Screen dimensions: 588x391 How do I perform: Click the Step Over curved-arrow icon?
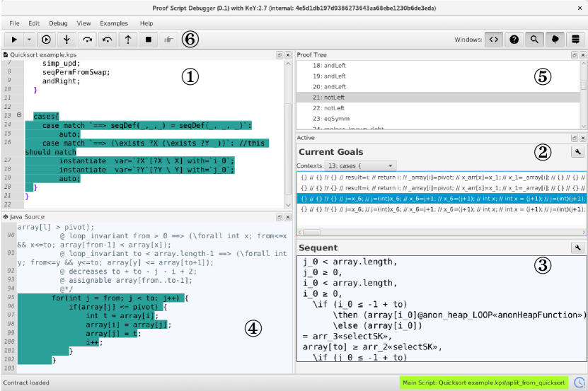pos(88,39)
